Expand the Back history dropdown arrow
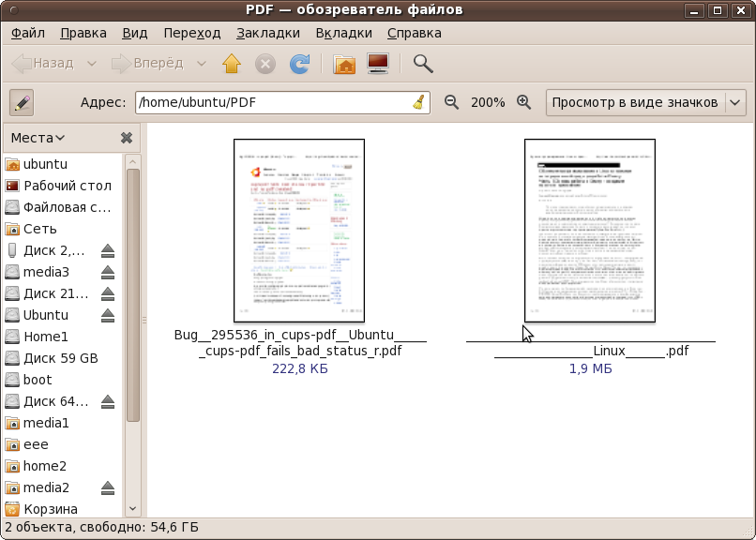This screenshot has height=540, width=756. (91, 64)
